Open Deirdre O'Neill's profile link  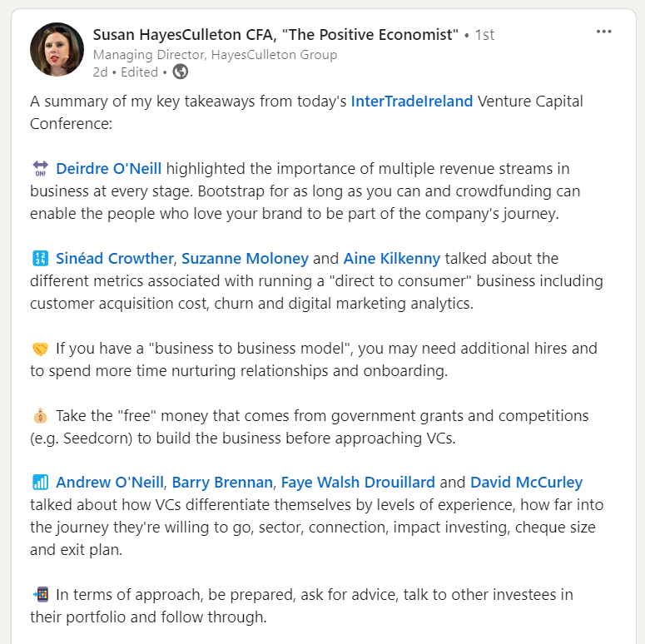click(108, 169)
